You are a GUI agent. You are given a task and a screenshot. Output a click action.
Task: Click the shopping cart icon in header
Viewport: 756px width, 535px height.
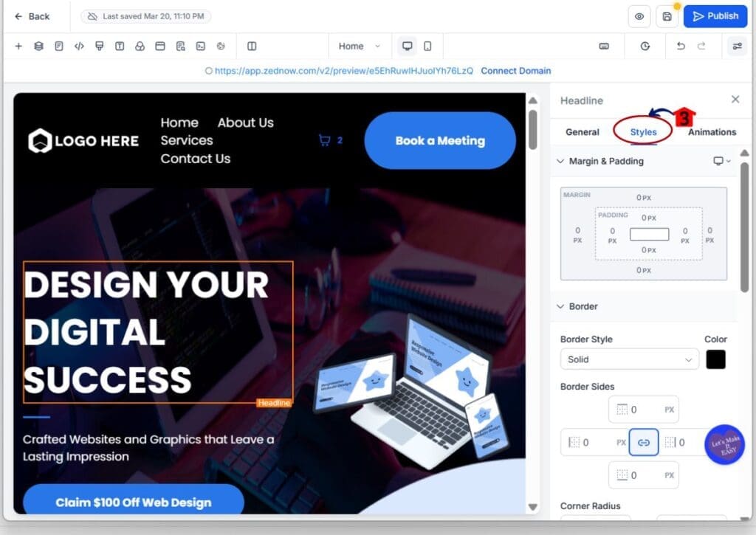(x=324, y=140)
